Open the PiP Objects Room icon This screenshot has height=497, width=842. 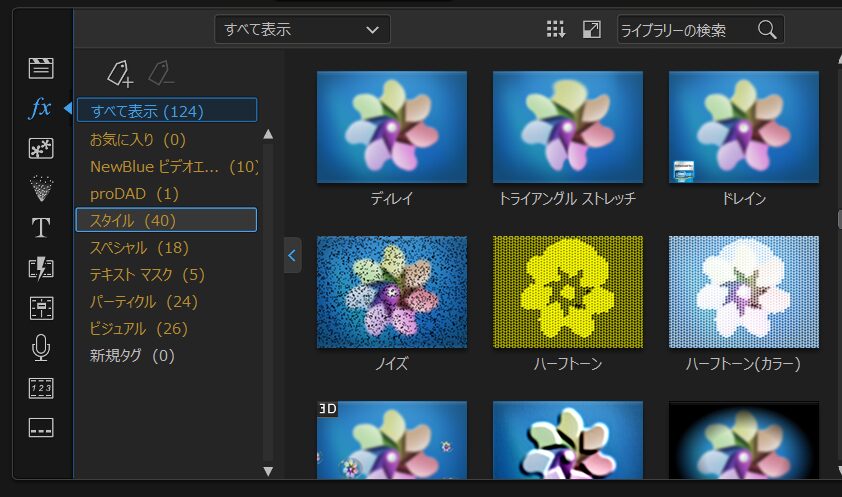pyautogui.click(x=41, y=148)
